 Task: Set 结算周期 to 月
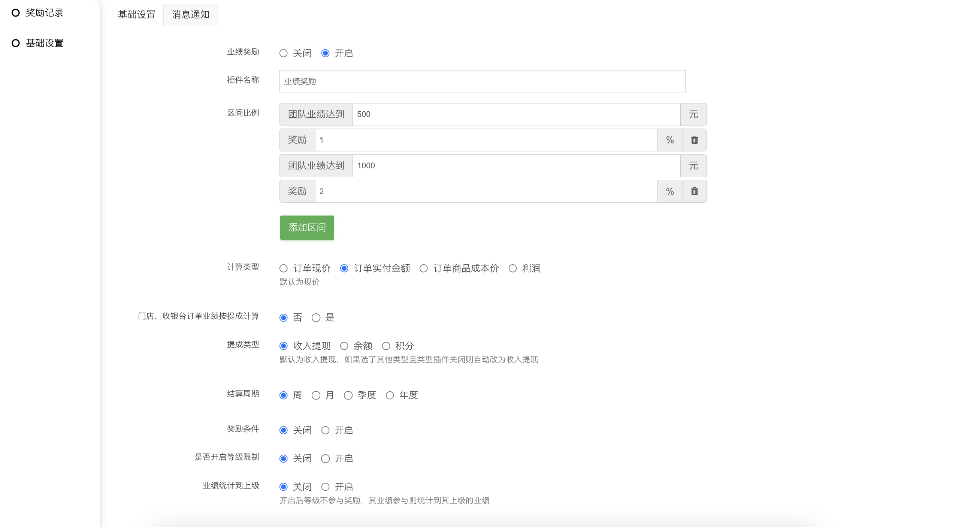point(316,395)
